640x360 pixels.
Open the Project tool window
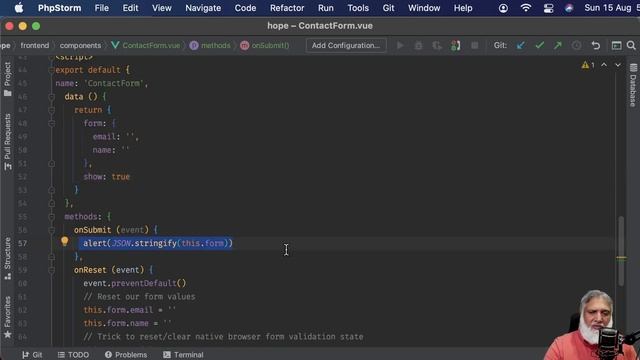click(7, 79)
